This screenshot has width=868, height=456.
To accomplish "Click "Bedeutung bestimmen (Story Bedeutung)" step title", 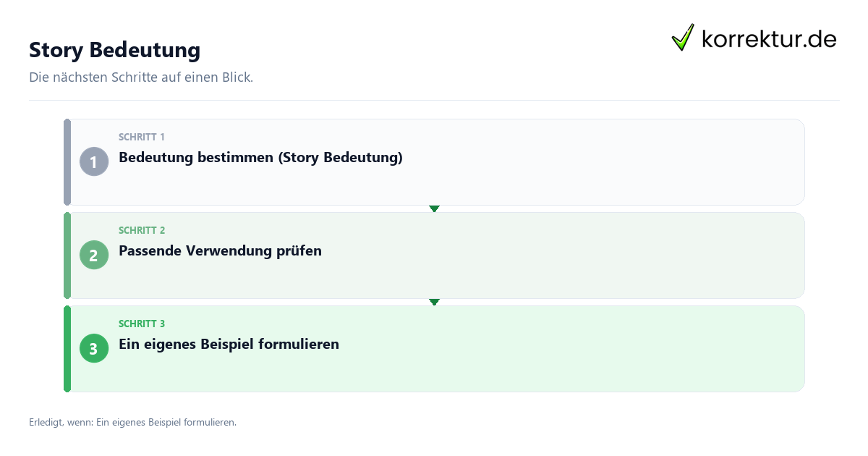I will pos(260,158).
